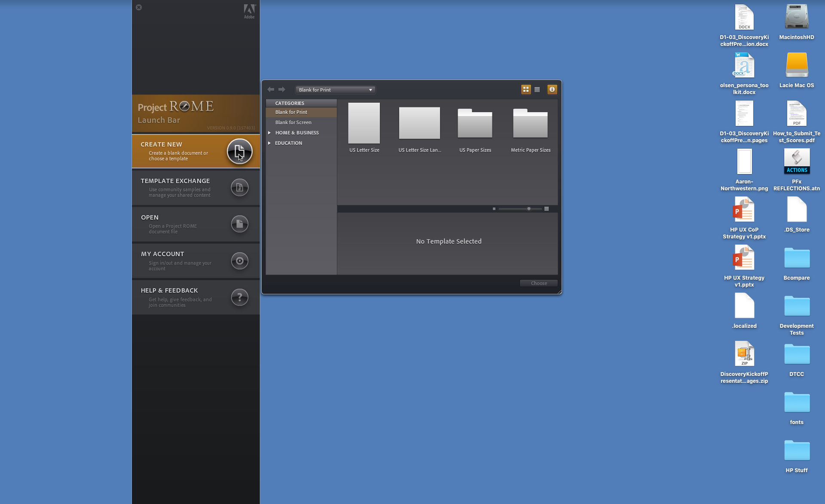825x504 pixels.
Task: Open the Blank for Print dropdown
Action: coord(335,90)
